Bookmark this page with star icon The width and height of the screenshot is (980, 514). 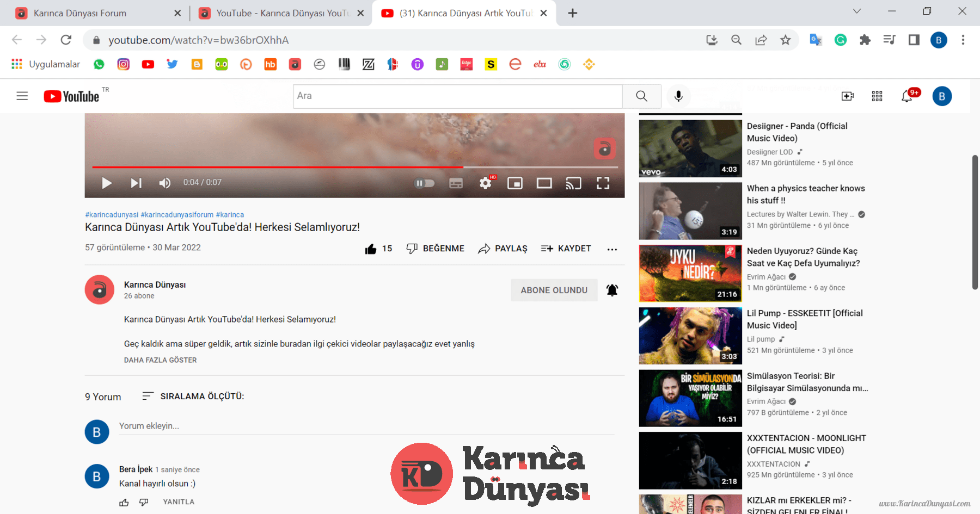(786, 40)
